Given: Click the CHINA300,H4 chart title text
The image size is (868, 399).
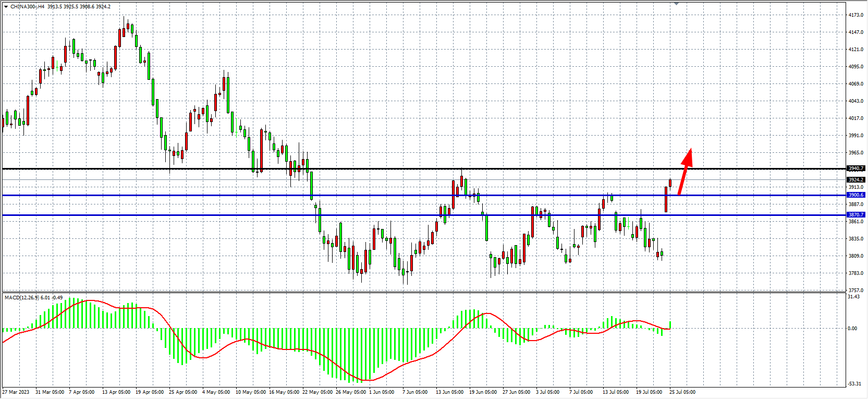Looking at the screenshot, I should point(27,7).
